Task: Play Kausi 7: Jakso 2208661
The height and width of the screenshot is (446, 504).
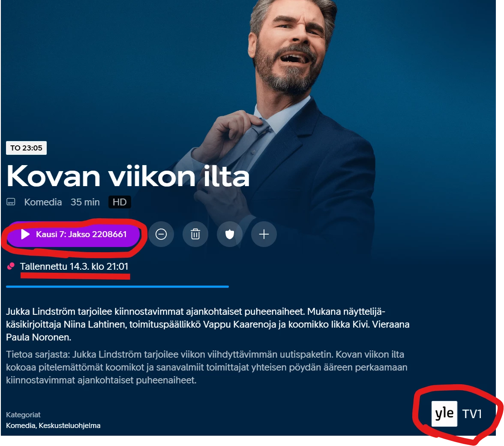Action: [x=73, y=234]
